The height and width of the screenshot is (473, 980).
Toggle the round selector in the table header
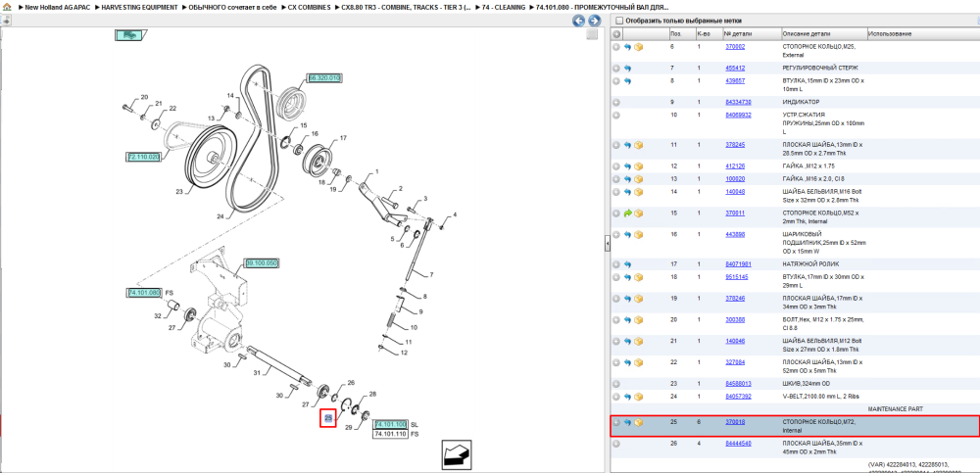(616, 33)
